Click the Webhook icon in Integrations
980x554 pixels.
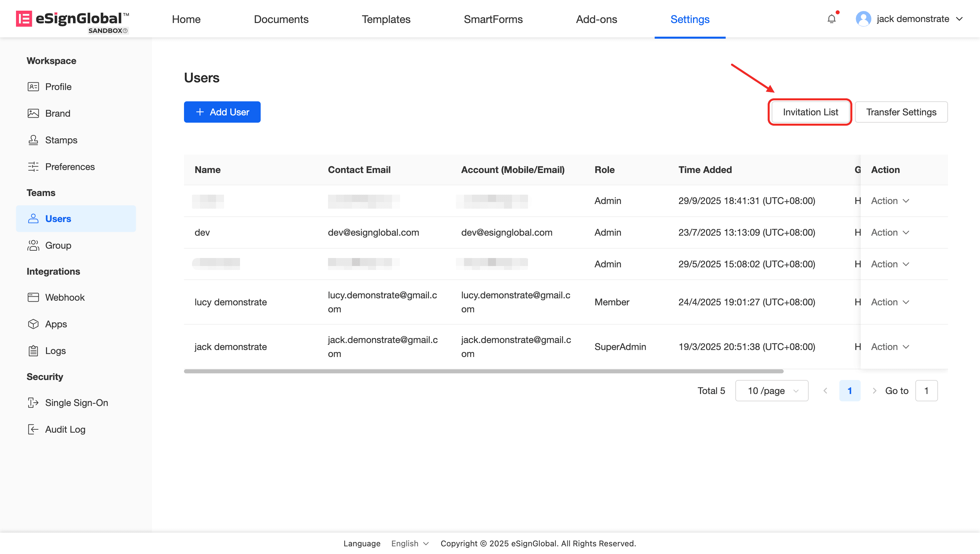pos(33,297)
